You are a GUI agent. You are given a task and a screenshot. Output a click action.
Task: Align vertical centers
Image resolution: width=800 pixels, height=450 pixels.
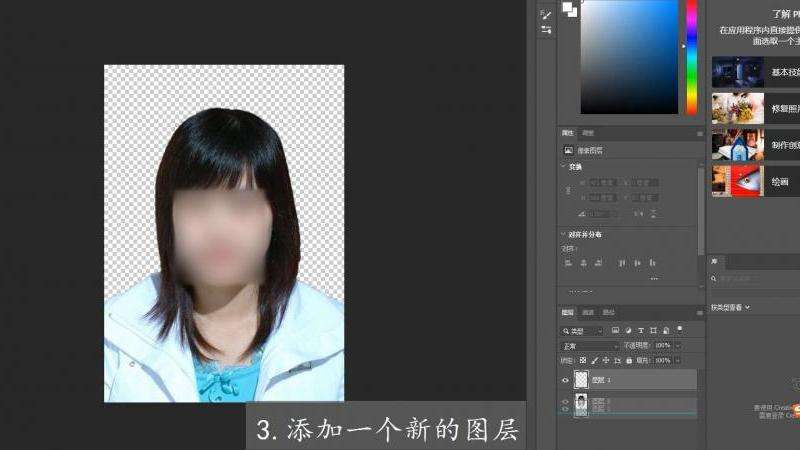[637, 263]
